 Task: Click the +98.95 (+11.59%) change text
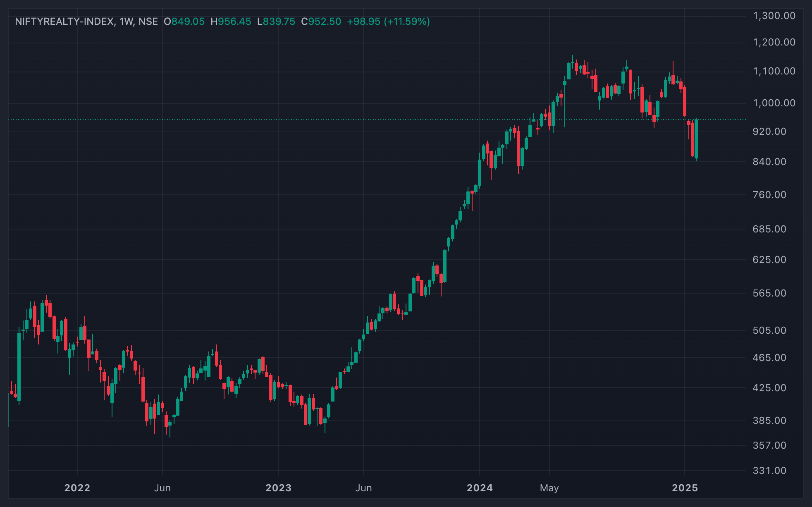[388, 22]
